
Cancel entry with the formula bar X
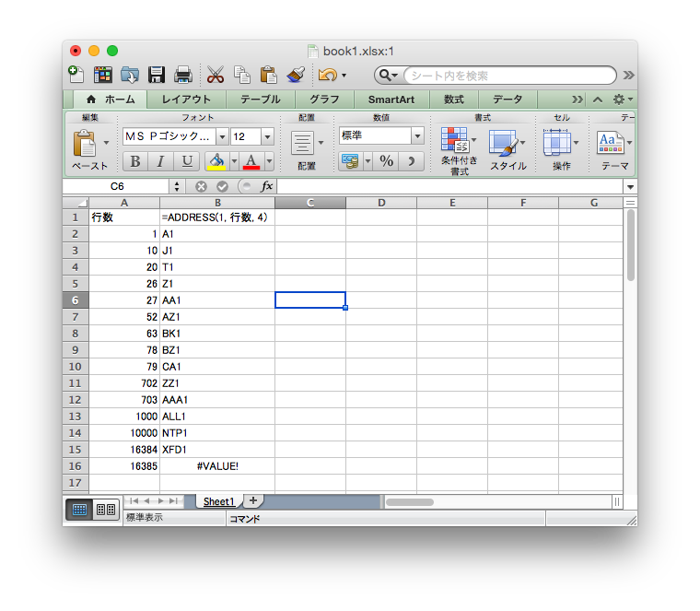(201, 186)
